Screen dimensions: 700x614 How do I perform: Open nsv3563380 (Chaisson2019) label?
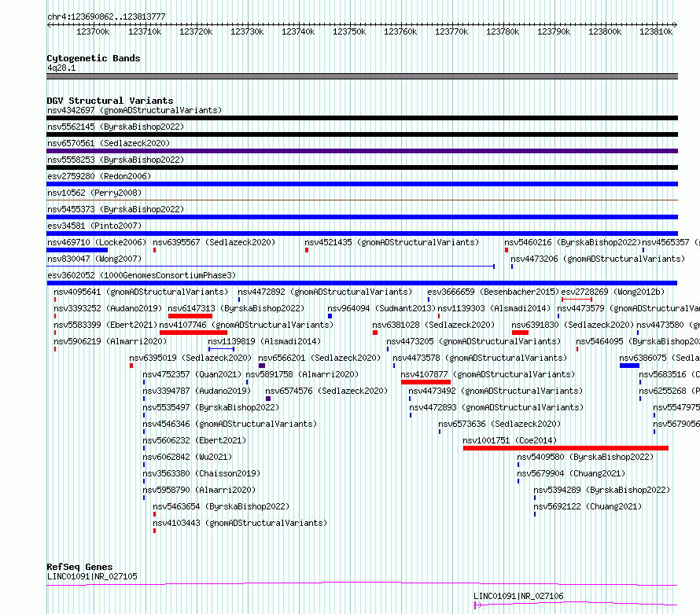201,473
